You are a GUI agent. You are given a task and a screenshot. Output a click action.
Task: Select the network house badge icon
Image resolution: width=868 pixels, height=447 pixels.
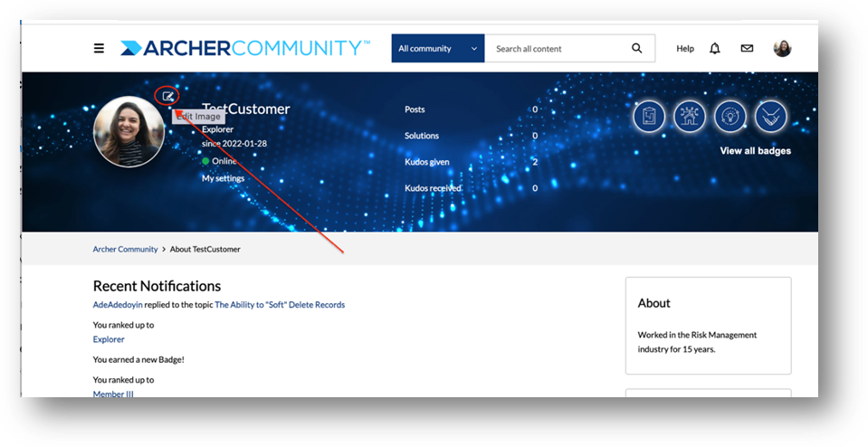click(x=690, y=117)
